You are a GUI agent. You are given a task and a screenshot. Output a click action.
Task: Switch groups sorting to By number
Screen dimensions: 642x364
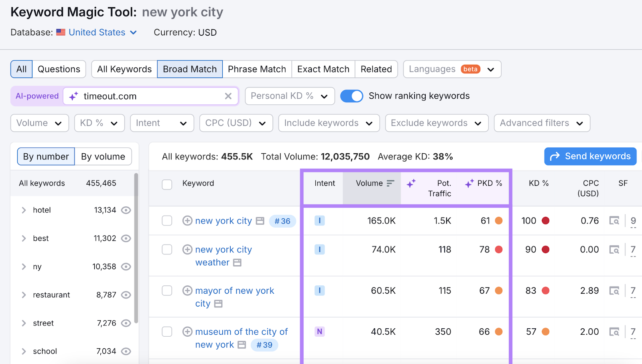coord(46,157)
